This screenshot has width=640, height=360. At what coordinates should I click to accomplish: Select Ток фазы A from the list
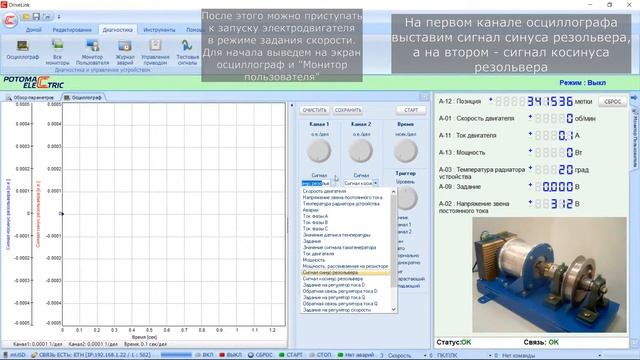[345, 216]
